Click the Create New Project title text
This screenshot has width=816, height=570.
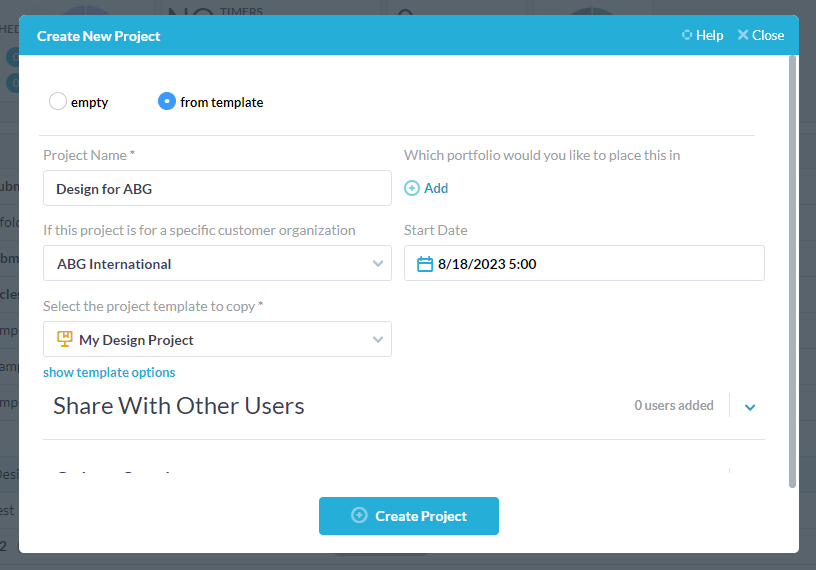point(99,36)
